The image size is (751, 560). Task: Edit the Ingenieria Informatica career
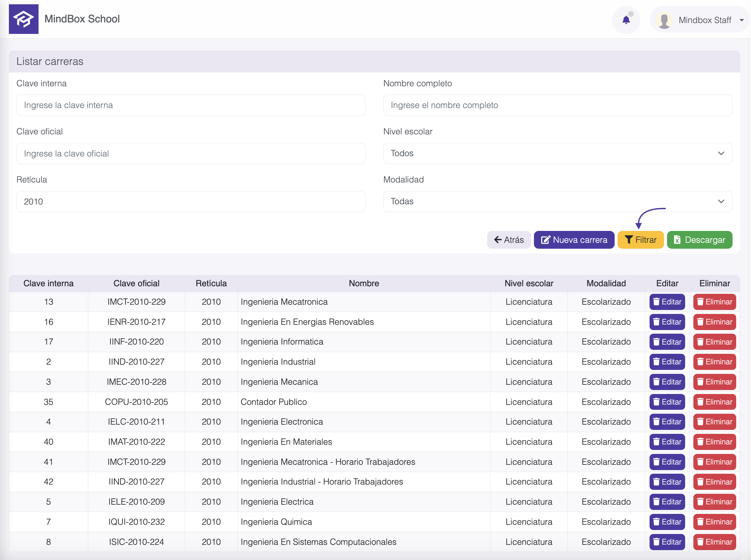pos(667,342)
